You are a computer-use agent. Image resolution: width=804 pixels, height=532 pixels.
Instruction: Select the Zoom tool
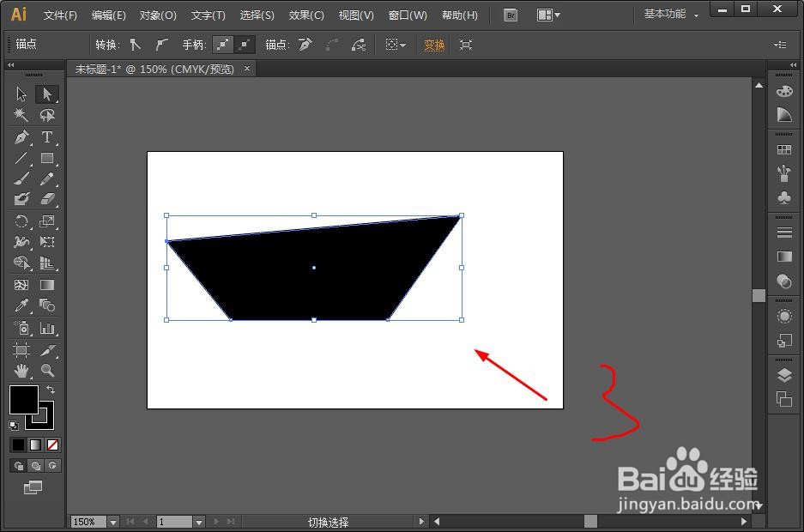point(46,371)
